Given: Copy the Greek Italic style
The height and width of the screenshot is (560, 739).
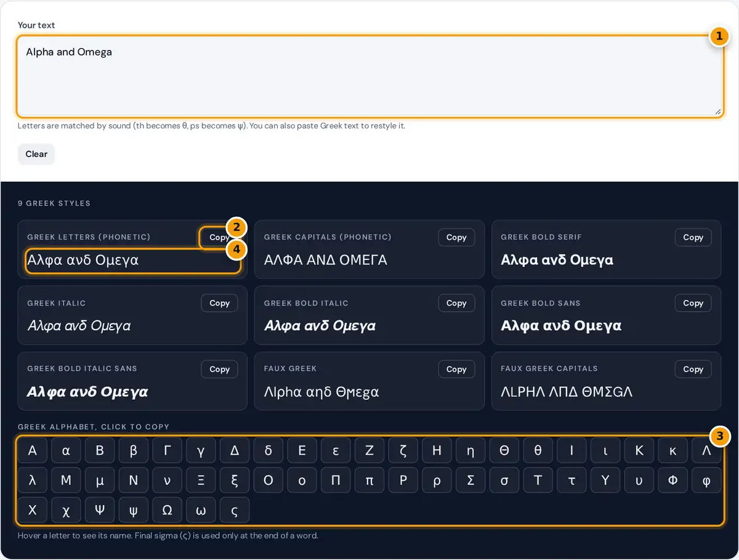Looking at the screenshot, I should pyautogui.click(x=219, y=303).
